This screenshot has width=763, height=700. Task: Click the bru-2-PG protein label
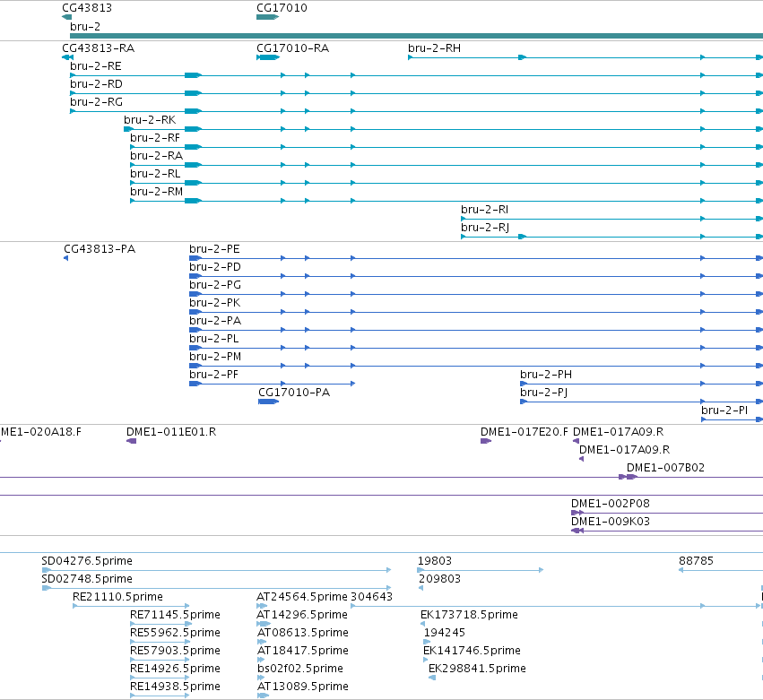click(x=215, y=285)
